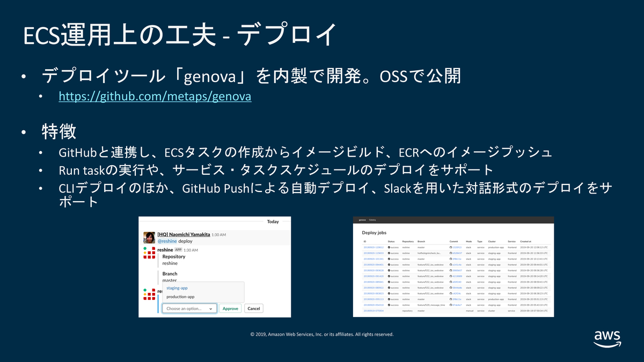Click the 'Created at' column header
644x362 pixels.
526,241
